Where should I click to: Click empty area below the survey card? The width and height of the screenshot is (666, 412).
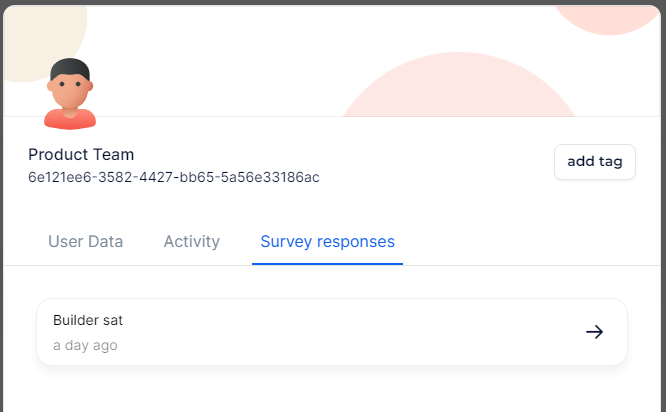330,390
